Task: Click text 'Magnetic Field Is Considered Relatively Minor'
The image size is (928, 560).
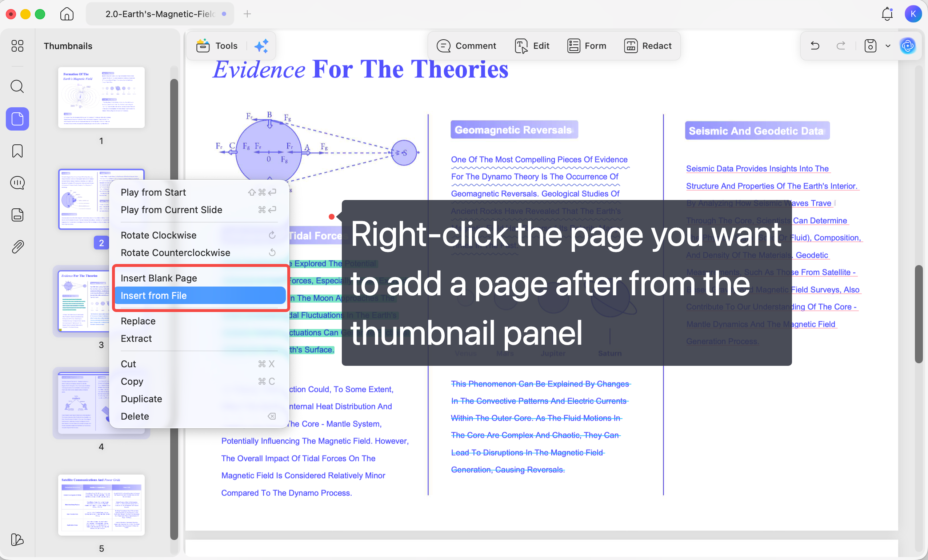Action: [x=303, y=475]
